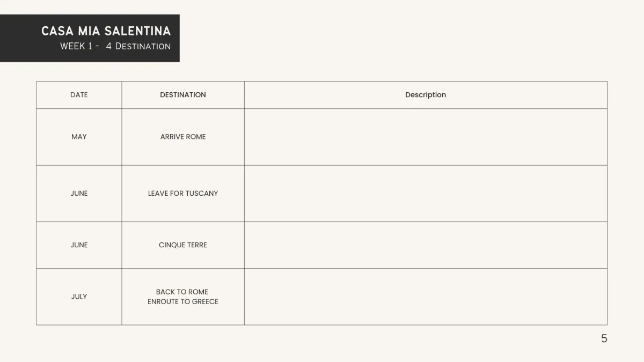Click the CASA MIA SALENTINA title

point(106,31)
